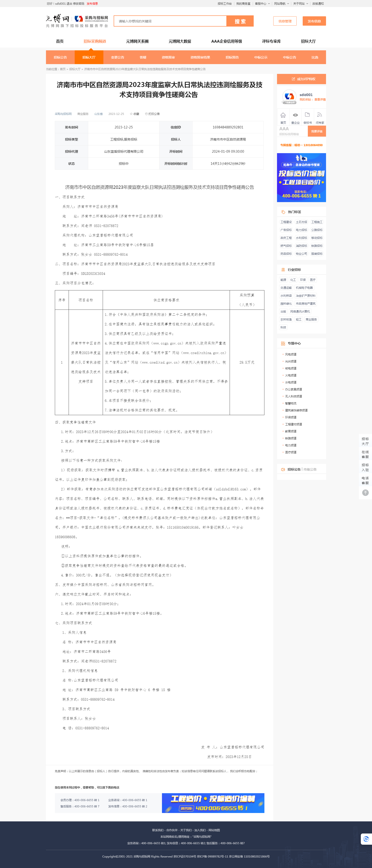
Task: Click the 我要评级 button
Action: pyautogui.click(x=316, y=131)
